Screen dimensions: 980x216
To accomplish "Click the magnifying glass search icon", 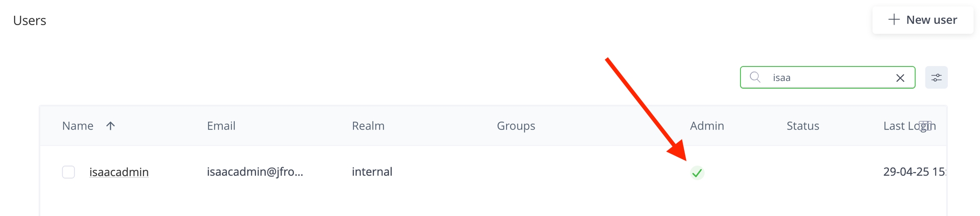I will 755,77.
